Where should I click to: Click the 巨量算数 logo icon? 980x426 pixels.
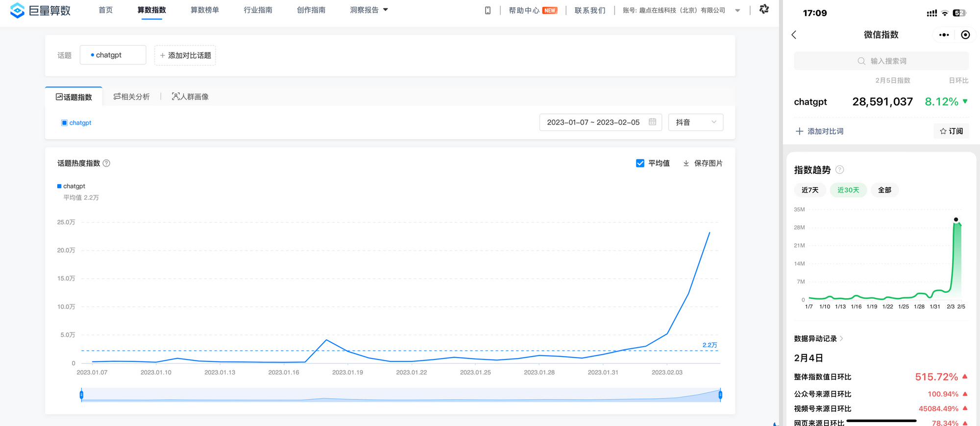[17, 10]
